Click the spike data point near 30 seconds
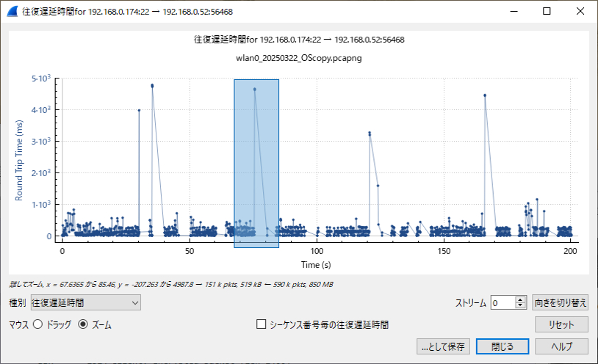The image size is (598, 364). point(139,110)
